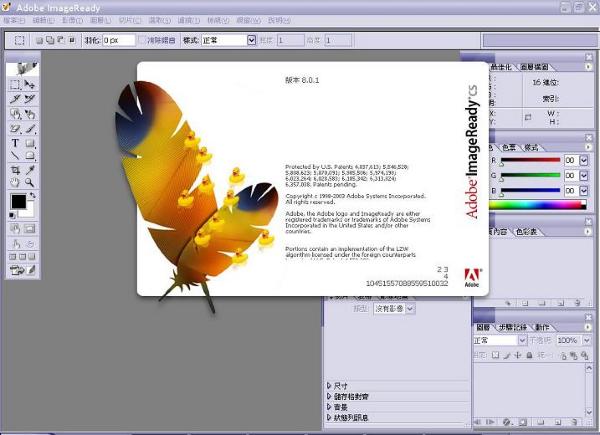Open the 說明 help menu
This screenshot has height=435, width=600.
pos(279,20)
